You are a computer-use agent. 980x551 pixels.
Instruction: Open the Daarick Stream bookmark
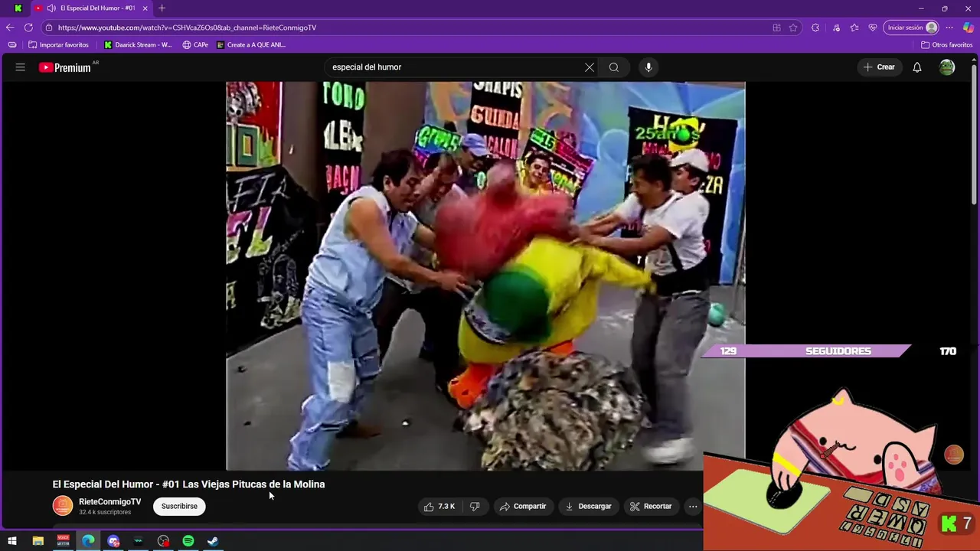pos(139,45)
